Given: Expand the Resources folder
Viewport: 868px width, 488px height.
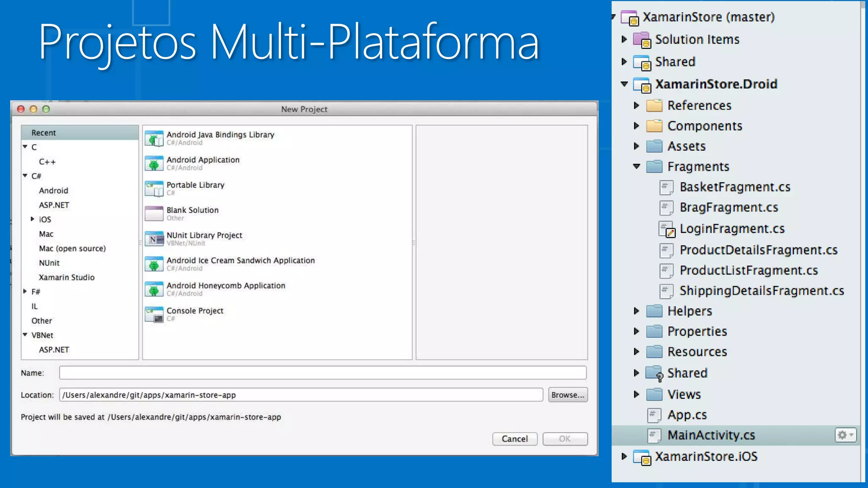Looking at the screenshot, I should pos(636,352).
